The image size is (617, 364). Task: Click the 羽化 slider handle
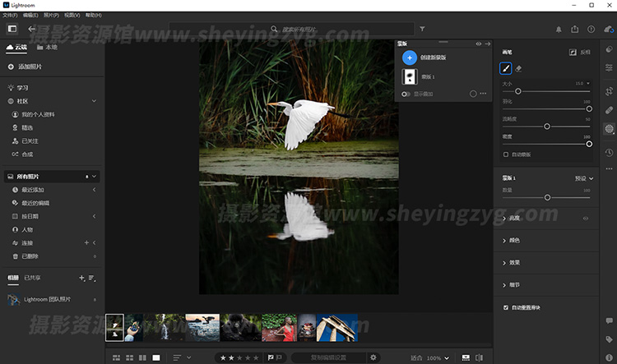589,108
